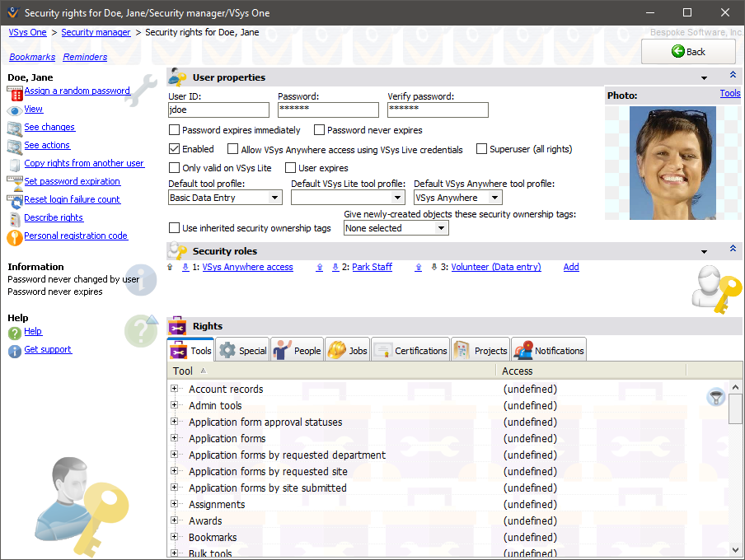Open the Security manager breadcrumb link
The image size is (745, 560).
[96, 32]
